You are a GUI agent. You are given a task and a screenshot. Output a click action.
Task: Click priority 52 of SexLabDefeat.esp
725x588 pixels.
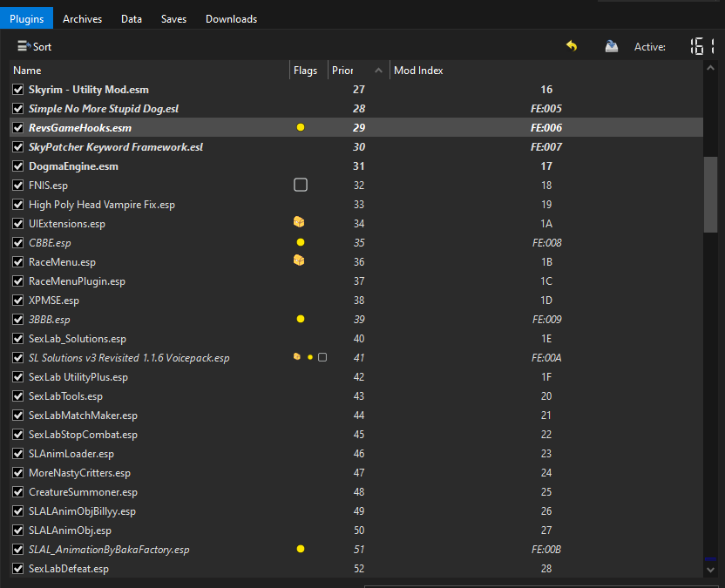359,569
